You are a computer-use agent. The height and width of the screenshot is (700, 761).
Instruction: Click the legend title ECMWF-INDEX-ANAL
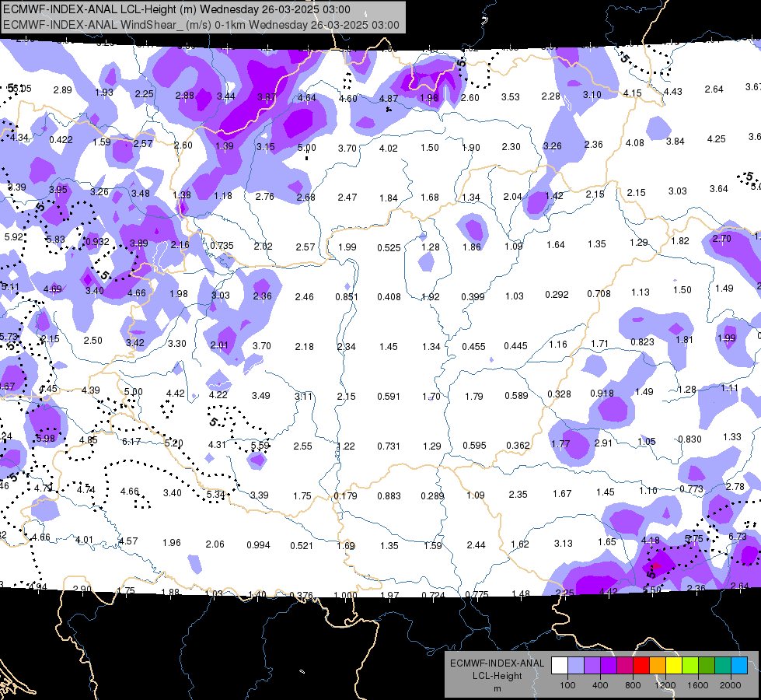497,663
